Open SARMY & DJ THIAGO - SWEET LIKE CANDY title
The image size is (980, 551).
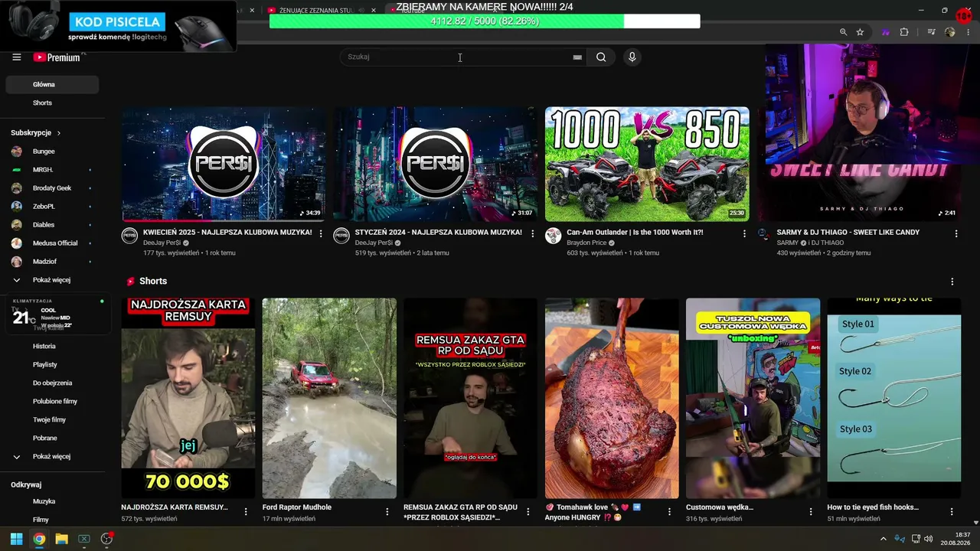coord(848,232)
